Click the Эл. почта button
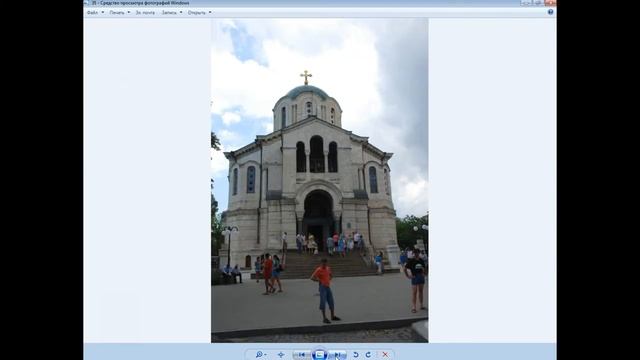 coord(145,13)
